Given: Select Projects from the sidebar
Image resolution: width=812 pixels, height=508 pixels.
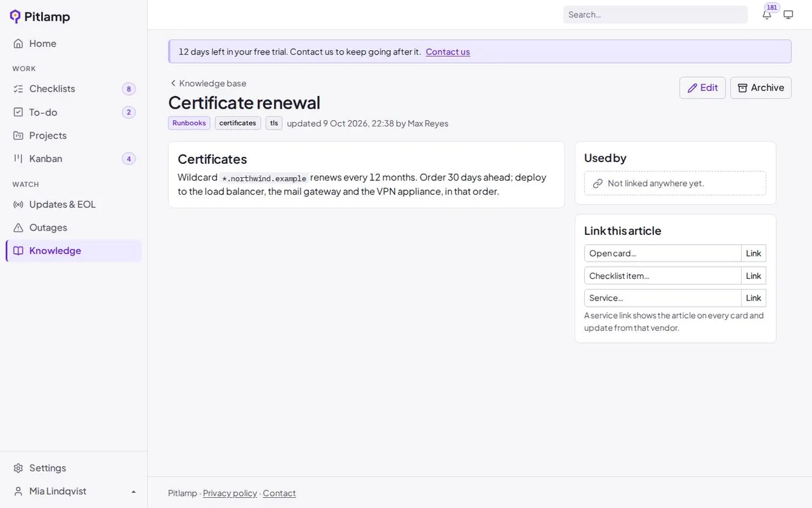Looking at the screenshot, I should pos(74,135).
